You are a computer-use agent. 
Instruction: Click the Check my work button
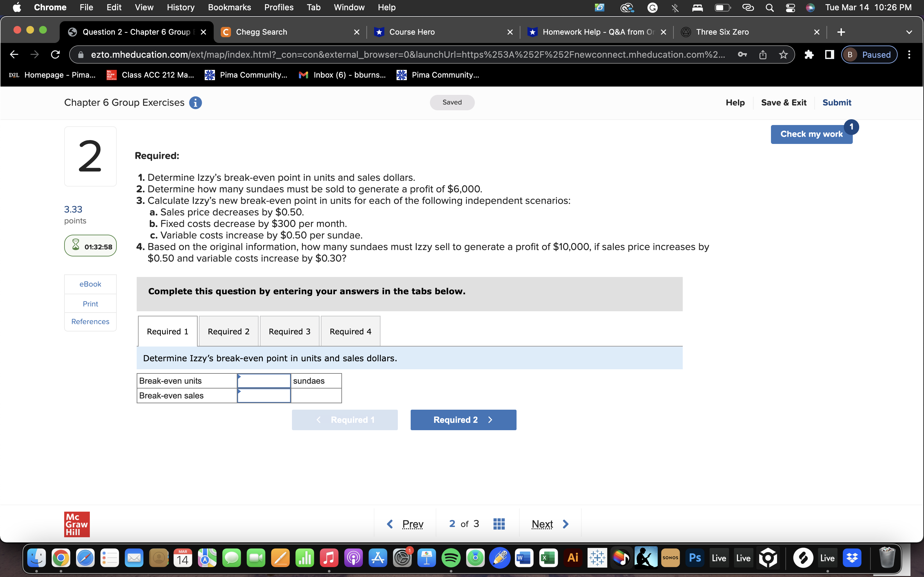811,134
